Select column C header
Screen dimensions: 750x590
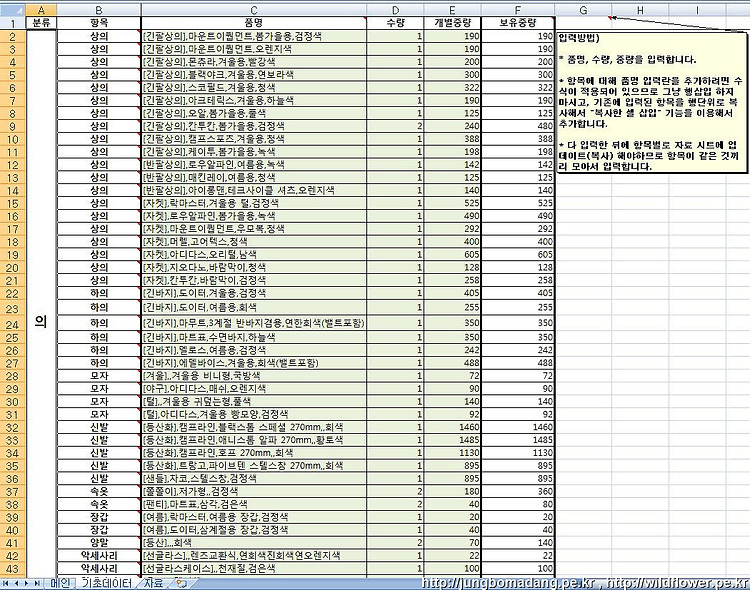coord(254,10)
